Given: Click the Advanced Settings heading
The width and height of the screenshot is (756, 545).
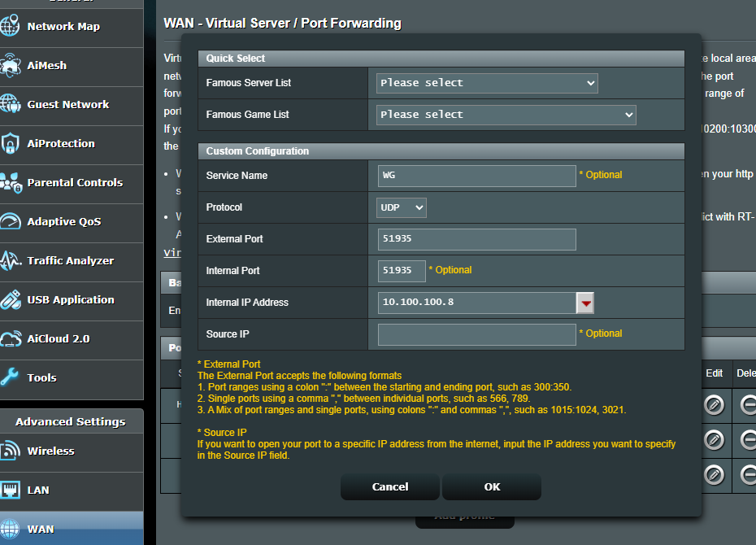Looking at the screenshot, I should pos(71,421).
